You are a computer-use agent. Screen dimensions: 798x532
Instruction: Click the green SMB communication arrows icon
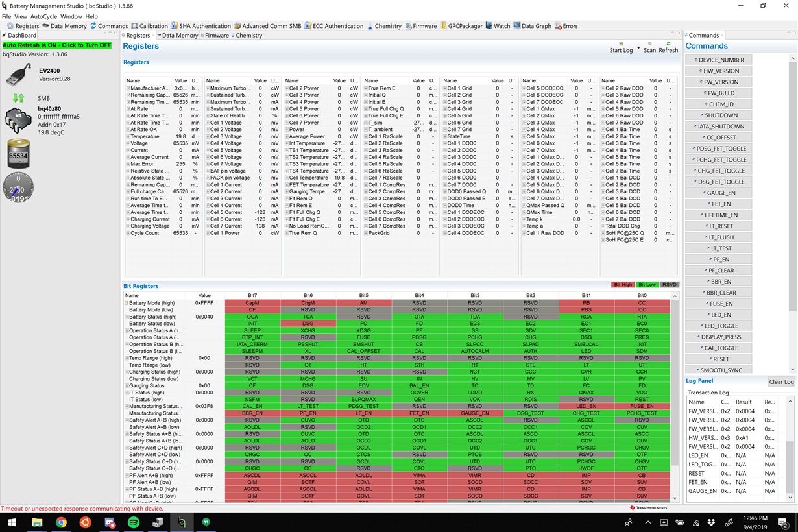(x=18, y=98)
